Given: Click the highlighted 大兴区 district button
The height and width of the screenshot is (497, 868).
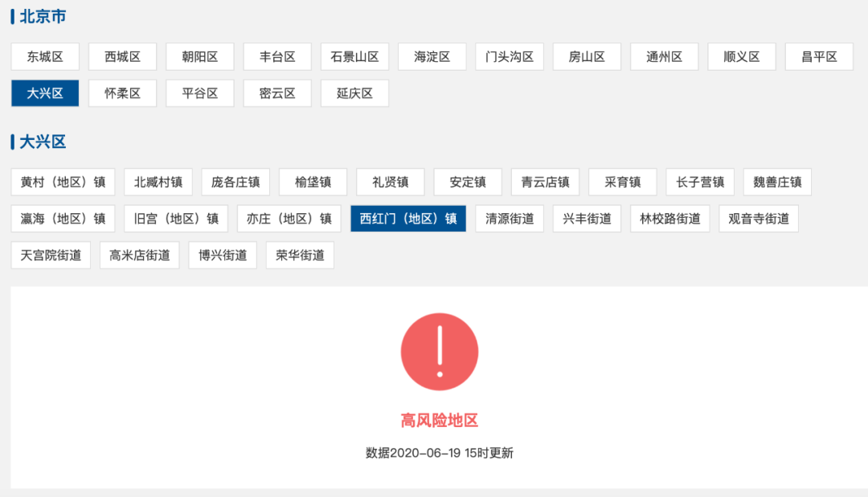Looking at the screenshot, I should pyautogui.click(x=45, y=93).
